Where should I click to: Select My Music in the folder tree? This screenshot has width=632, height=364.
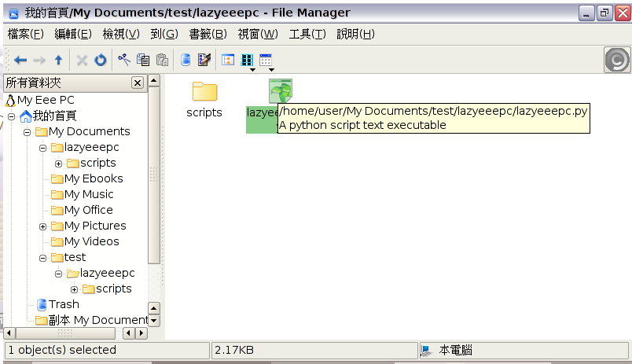point(89,194)
